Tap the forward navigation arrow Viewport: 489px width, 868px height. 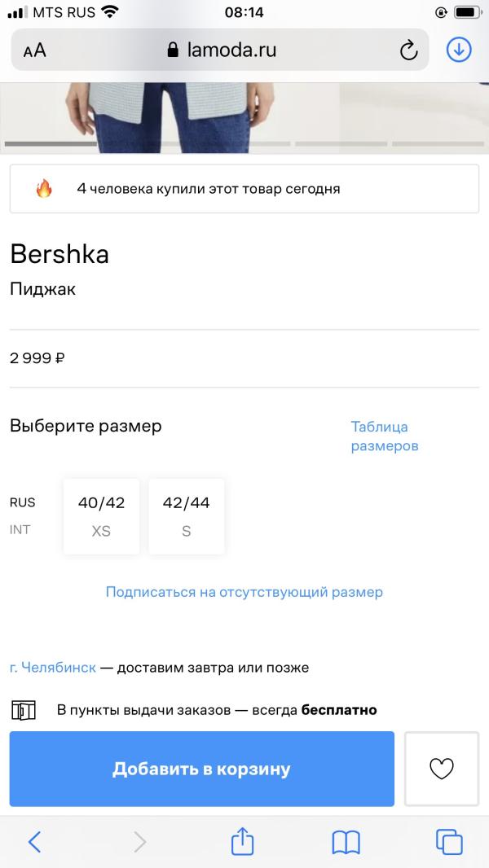(x=139, y=841)
